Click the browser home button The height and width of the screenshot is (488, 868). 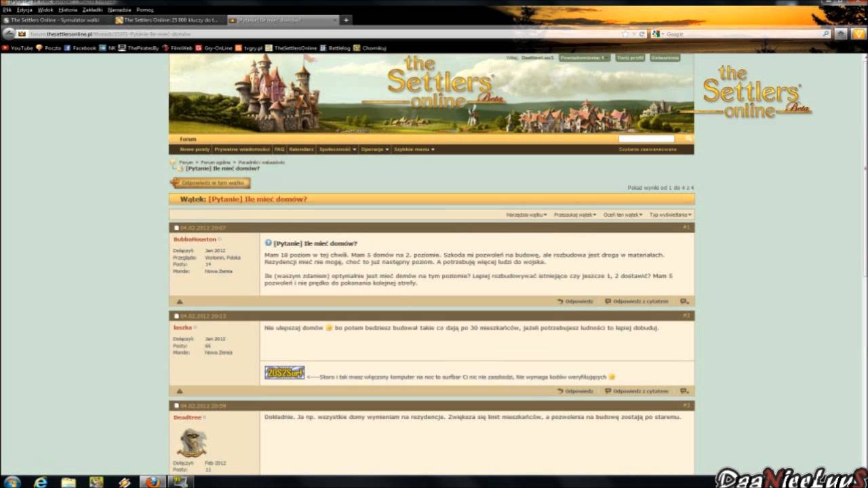point(841,34)
